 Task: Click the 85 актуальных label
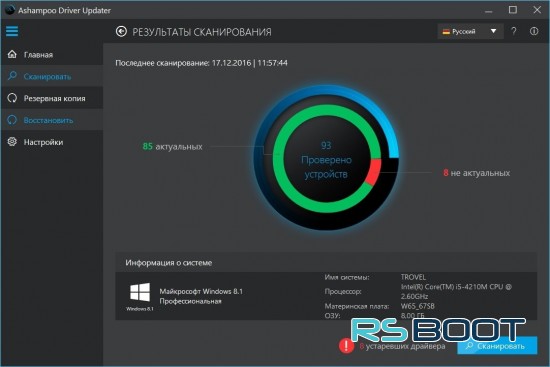click(x=173, y=146)
